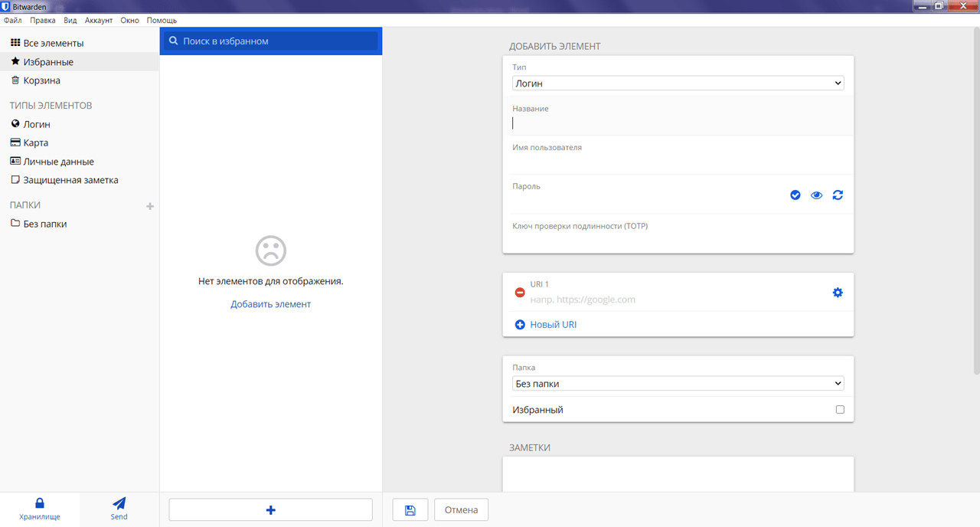Expand the Папка dropdown showing Без папки

click(678, 384)
